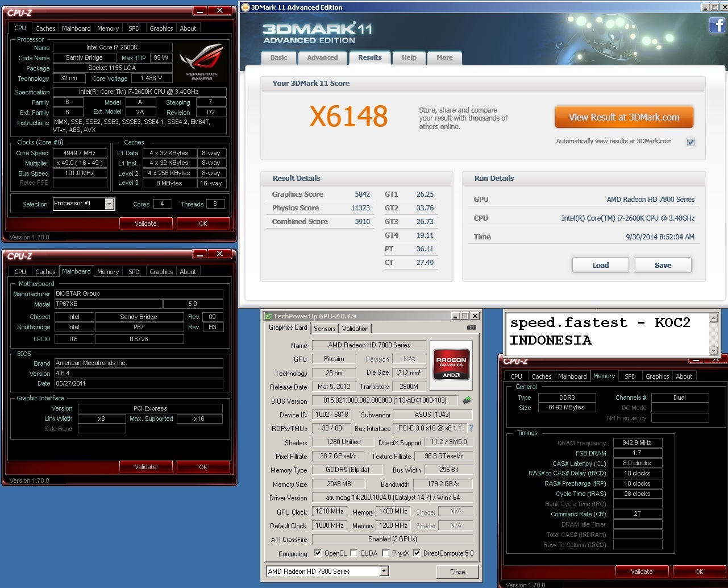Open Caches tab in top CPU-Z window
The width and height of the screenshot is (728, 588).
tap(45, 28)
